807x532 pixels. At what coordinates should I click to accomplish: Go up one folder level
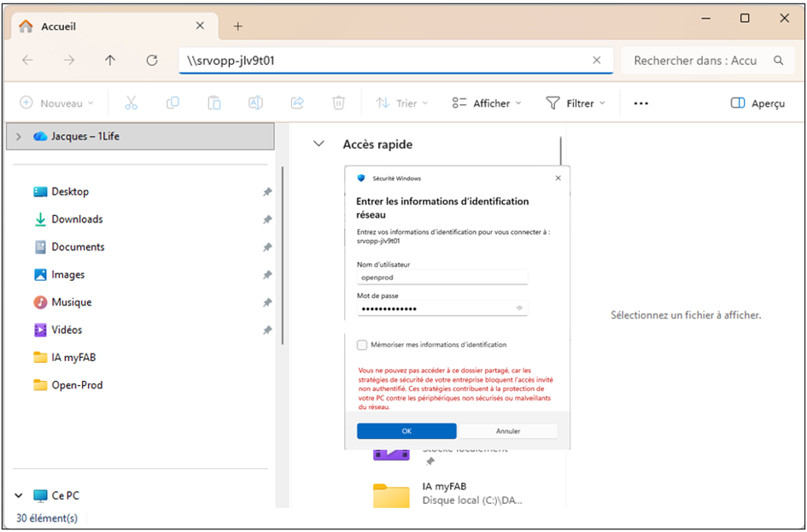(110, 61)
